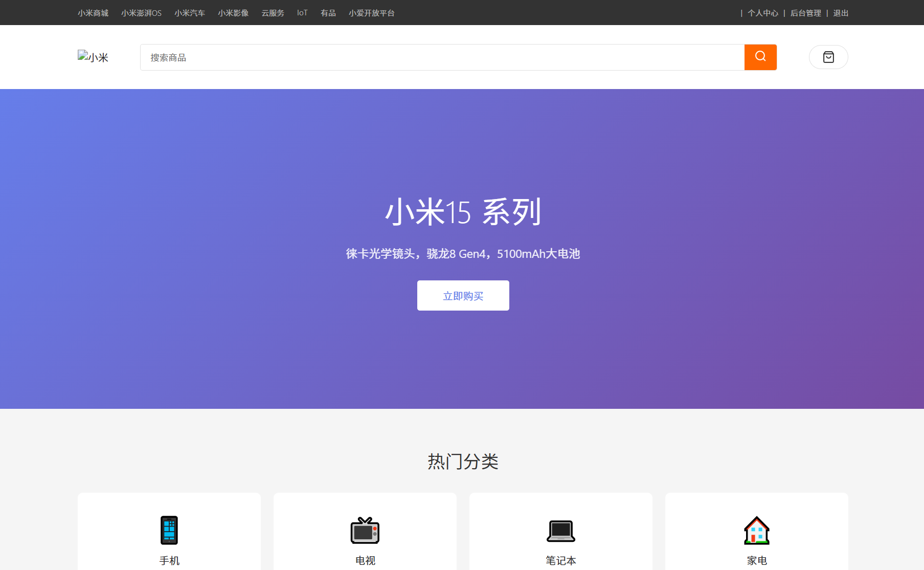Open 小米商城 in top navigation

pyautogui.click(x=93, y=13)
